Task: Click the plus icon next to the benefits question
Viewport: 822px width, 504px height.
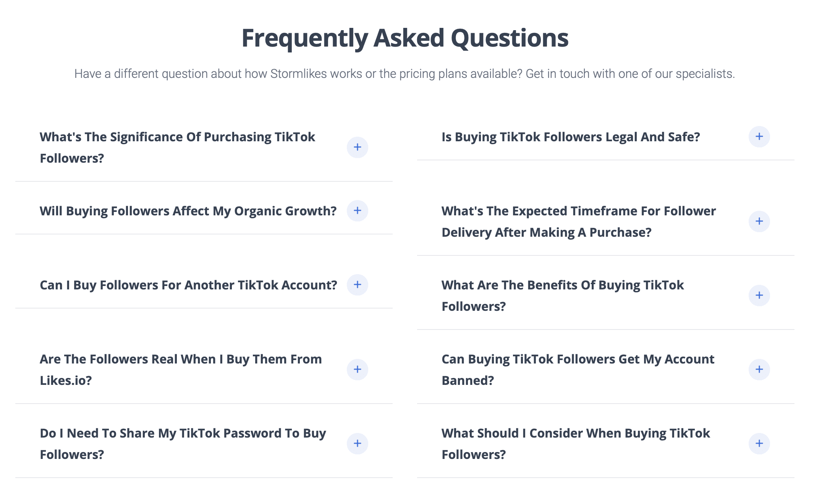Action: (x=759, y=295)
